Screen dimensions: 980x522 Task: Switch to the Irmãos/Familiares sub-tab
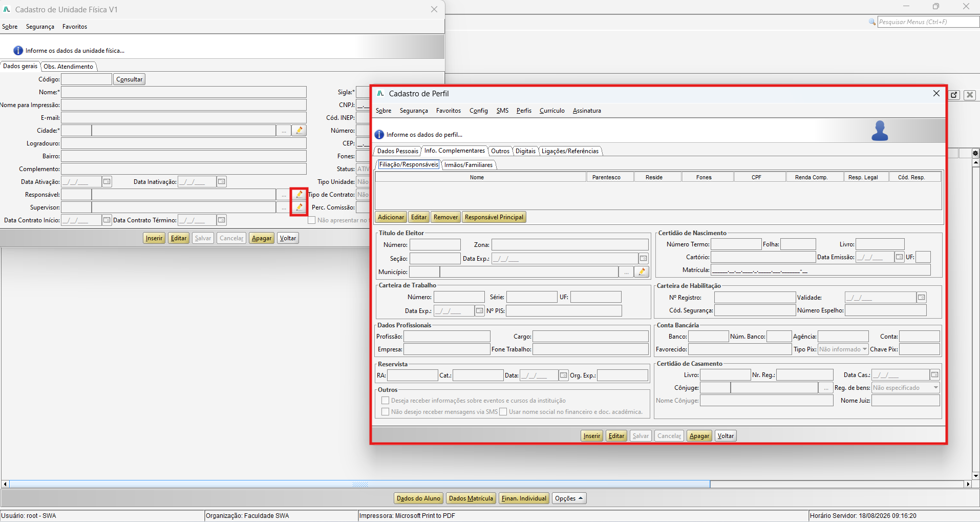click(468, 165)
